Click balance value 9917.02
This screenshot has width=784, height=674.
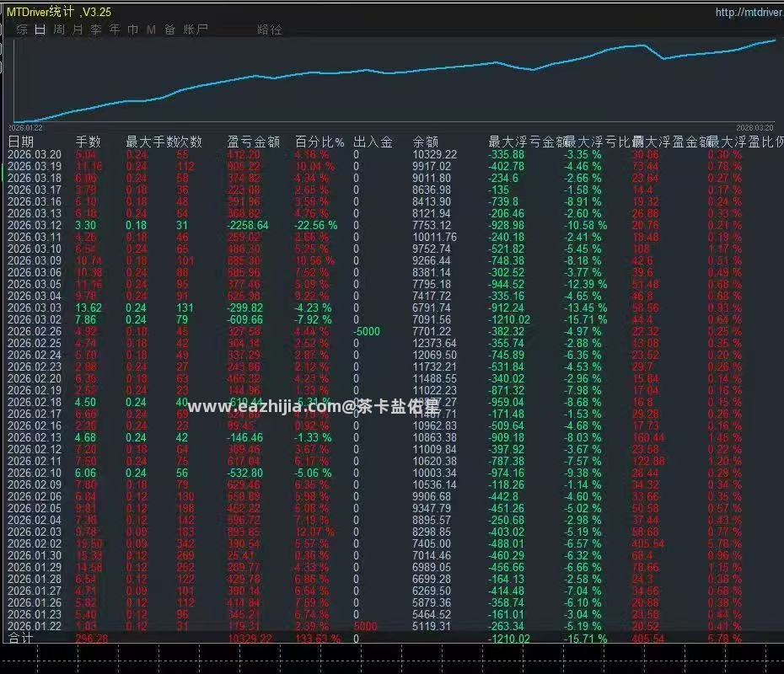point(432,166)
